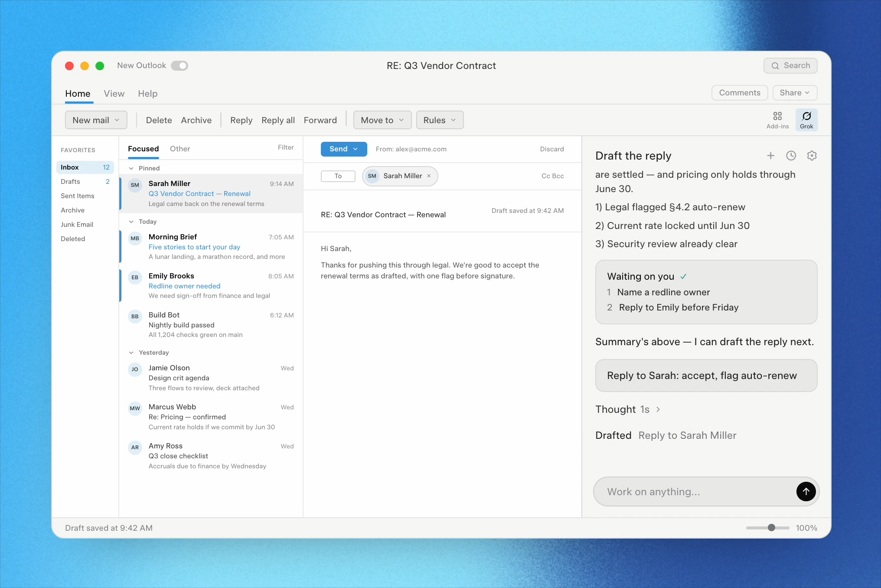Select Marcus Webb MW avatar
The image size is (881, 588).
pyautogui.click(x=135, y=408)
